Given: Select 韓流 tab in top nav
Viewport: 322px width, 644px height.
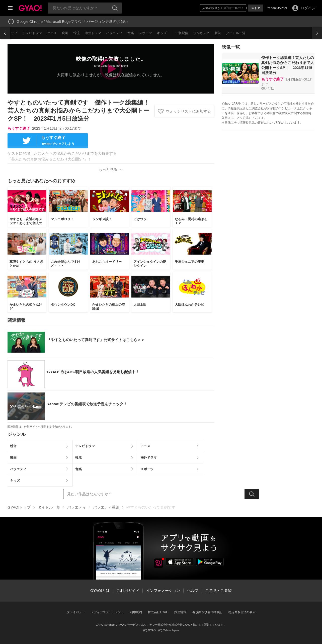Looking at the screenshot, I should pos(76,33).
